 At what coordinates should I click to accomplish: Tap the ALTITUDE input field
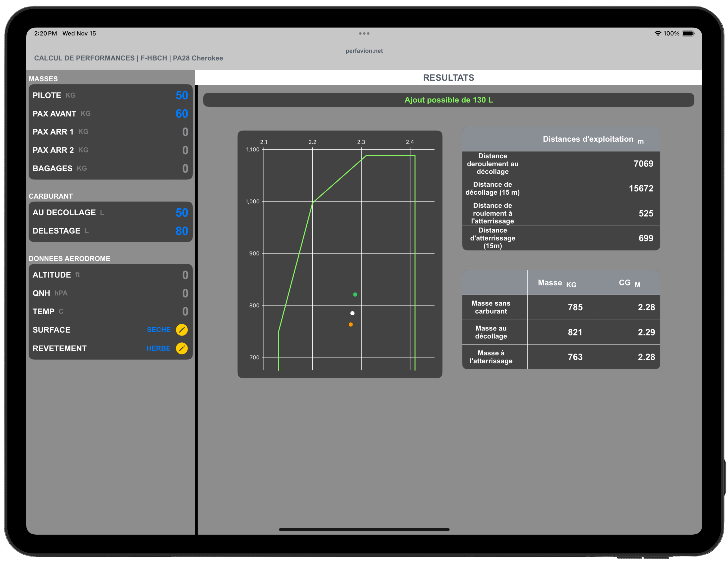(x=185, y=275)
